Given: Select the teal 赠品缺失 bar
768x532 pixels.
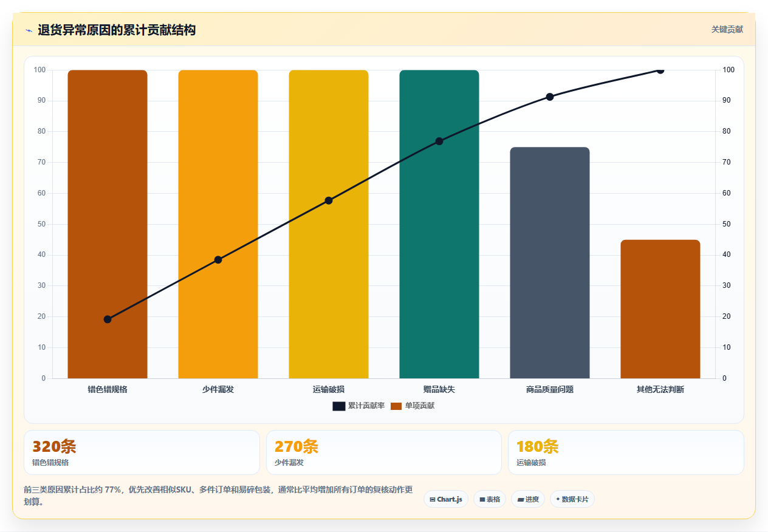Looking at the screenshot, I should pos(439,224).
